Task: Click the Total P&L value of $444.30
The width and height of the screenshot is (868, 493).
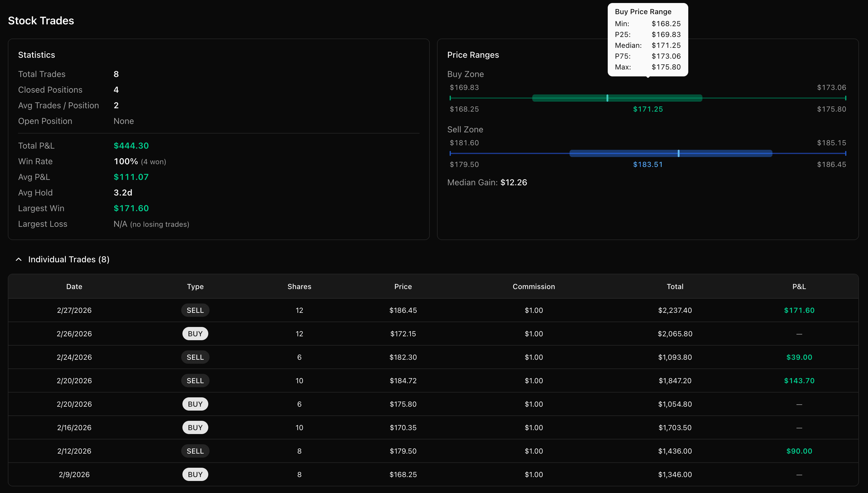Action: tap(131, 145)
